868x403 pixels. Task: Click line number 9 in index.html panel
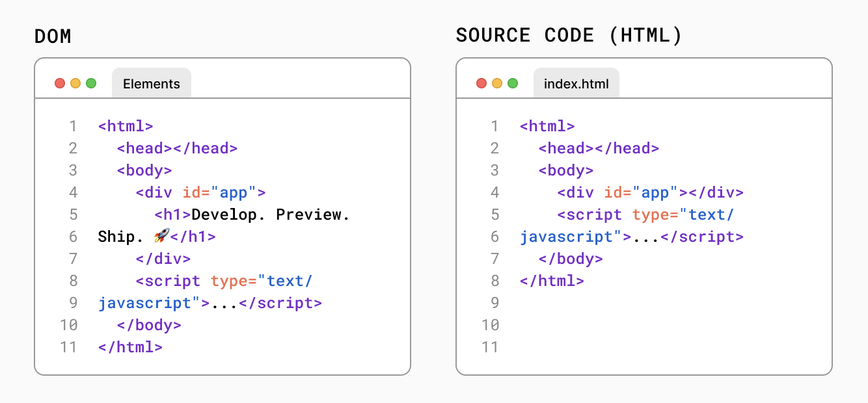[x=495, y=303]
